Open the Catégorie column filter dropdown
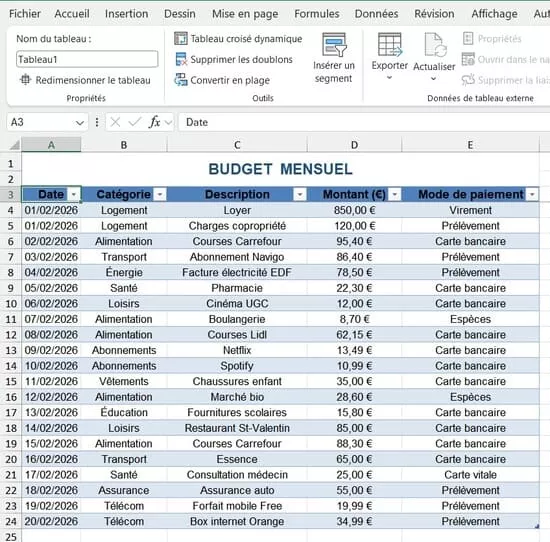 point(160,194)
